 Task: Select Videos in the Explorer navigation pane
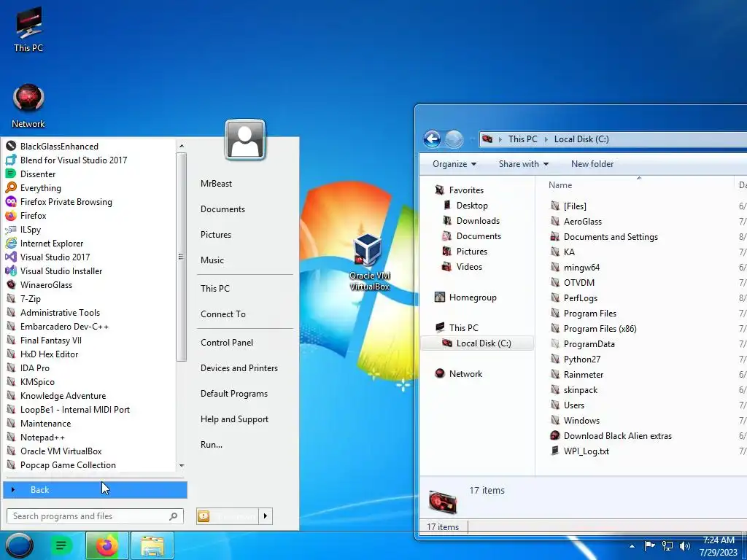(469, 267)
